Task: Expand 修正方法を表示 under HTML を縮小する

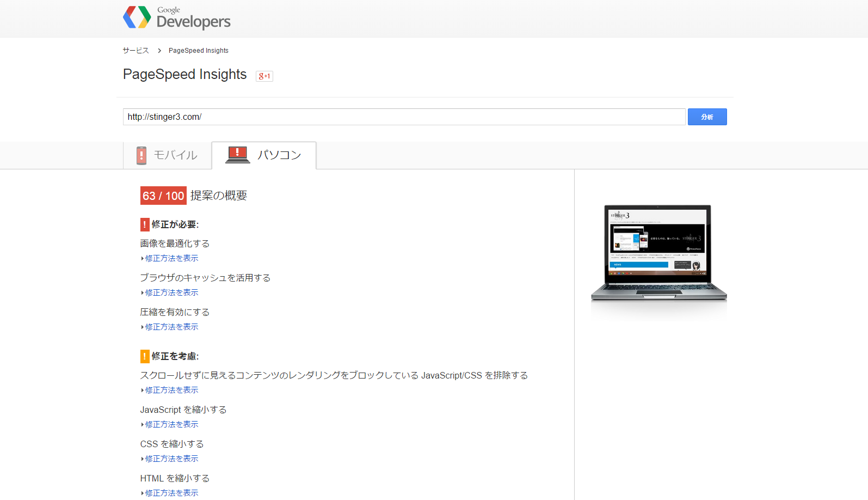Action: click(x=171, y=493)
